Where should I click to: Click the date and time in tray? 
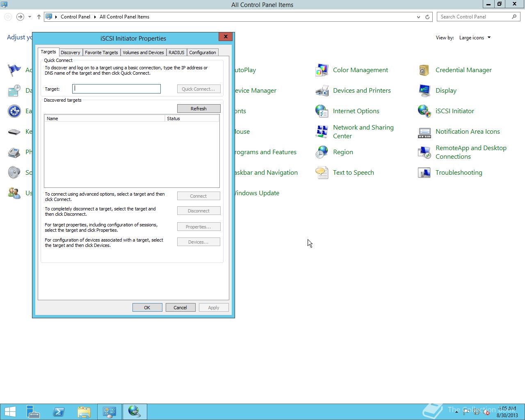tap(507, 412)
